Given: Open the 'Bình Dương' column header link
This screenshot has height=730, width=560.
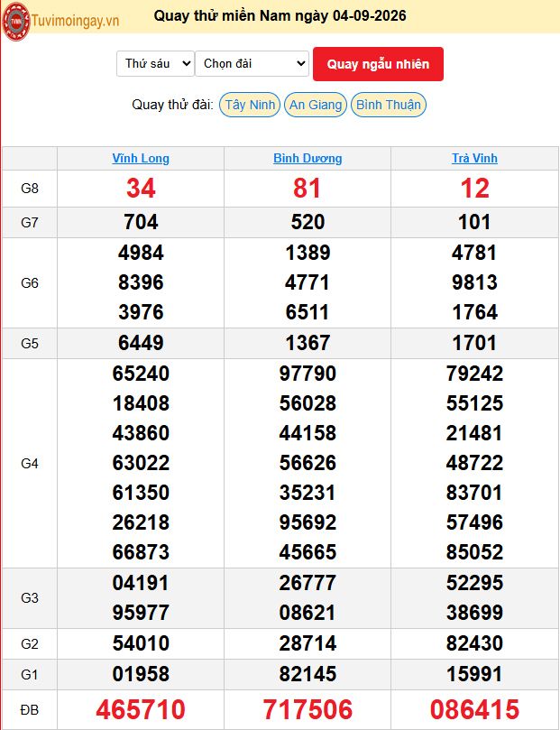Looking at the screenshot, I should click(x=308, y=158).
